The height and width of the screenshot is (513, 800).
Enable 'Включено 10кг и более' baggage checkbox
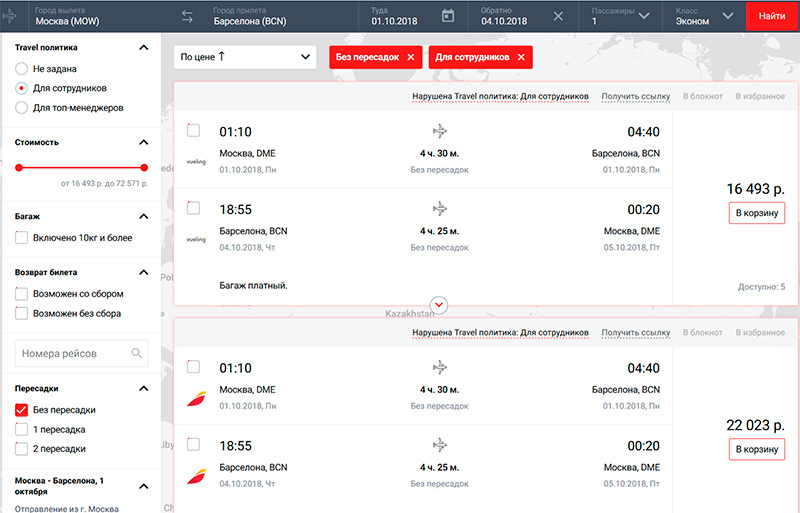pyautogui.click(x=22, y=238)
